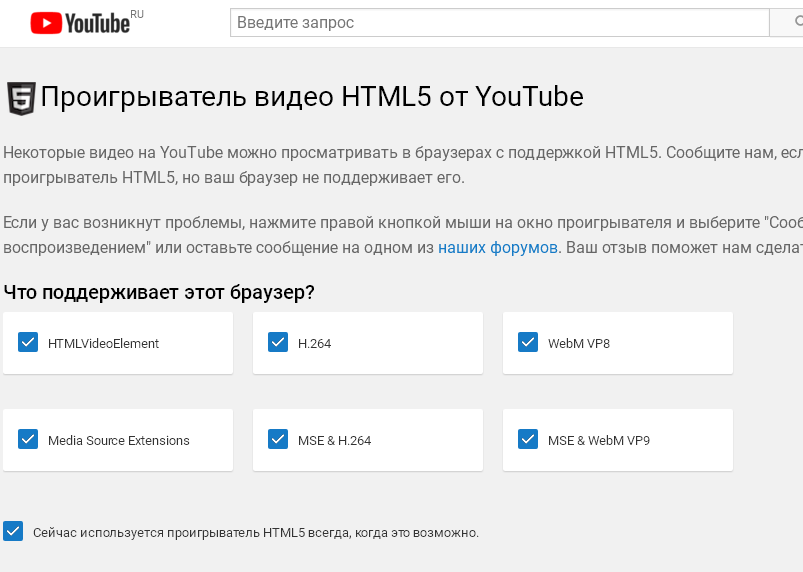The height and width of the screenshot is (572, 803).
Task: Toggle the MSE & WebM VP9 checkbox
Action: pos(527,439)
